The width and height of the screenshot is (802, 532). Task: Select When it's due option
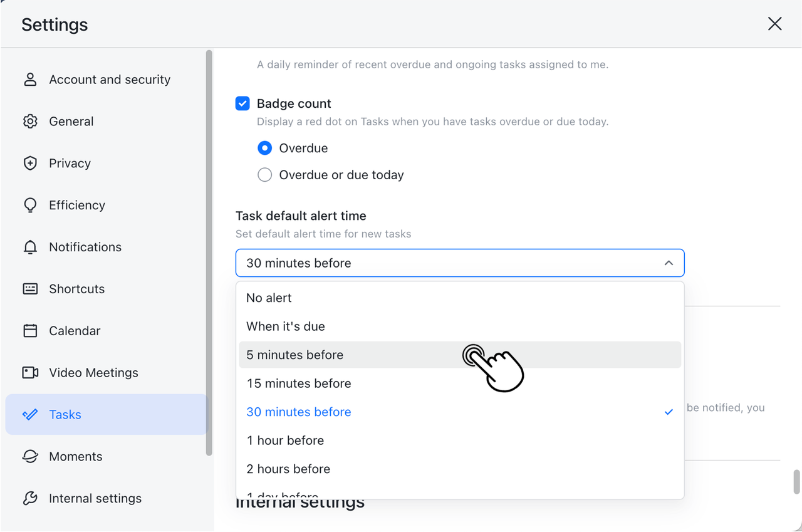[286, 326]
